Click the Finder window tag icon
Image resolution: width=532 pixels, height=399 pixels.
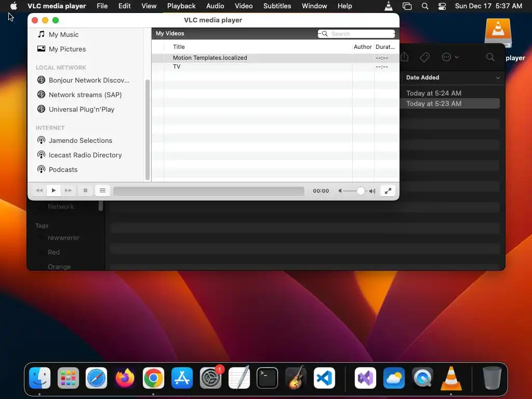(425, 57)
